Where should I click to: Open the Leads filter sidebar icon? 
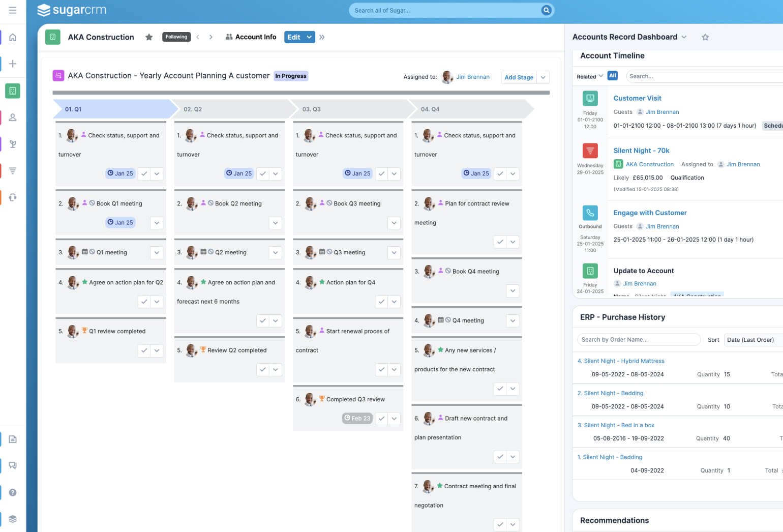(13, 170)
